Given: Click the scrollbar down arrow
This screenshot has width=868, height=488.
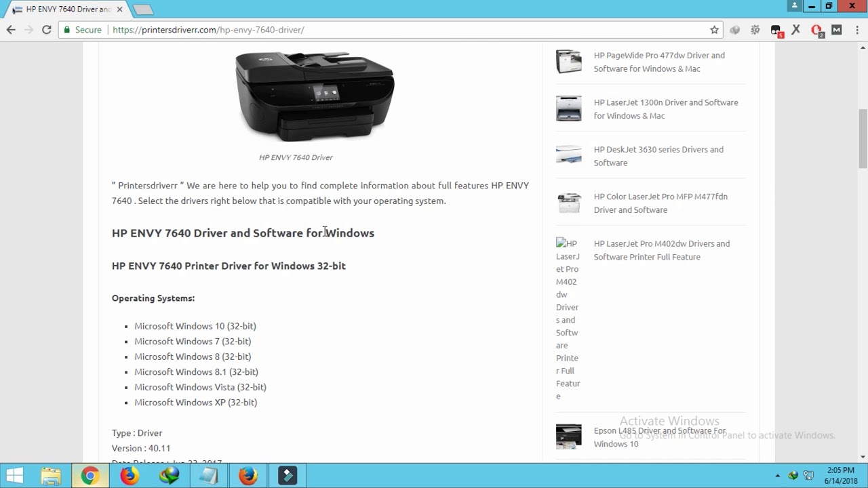Looking at the screenshot, I should pos(863,457).
